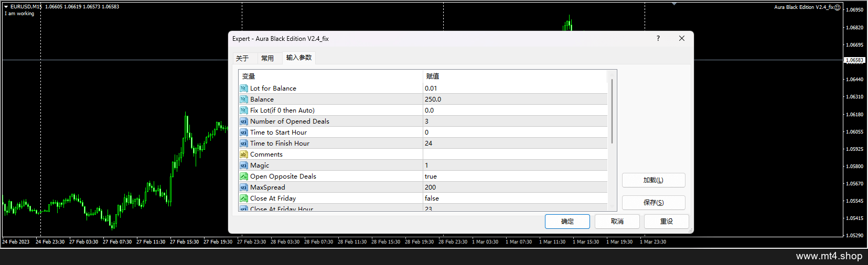Viewport: 868px width, 265px height.
Task: Click the Open Opposite Deals label
Action: click(x=283, y=176)
